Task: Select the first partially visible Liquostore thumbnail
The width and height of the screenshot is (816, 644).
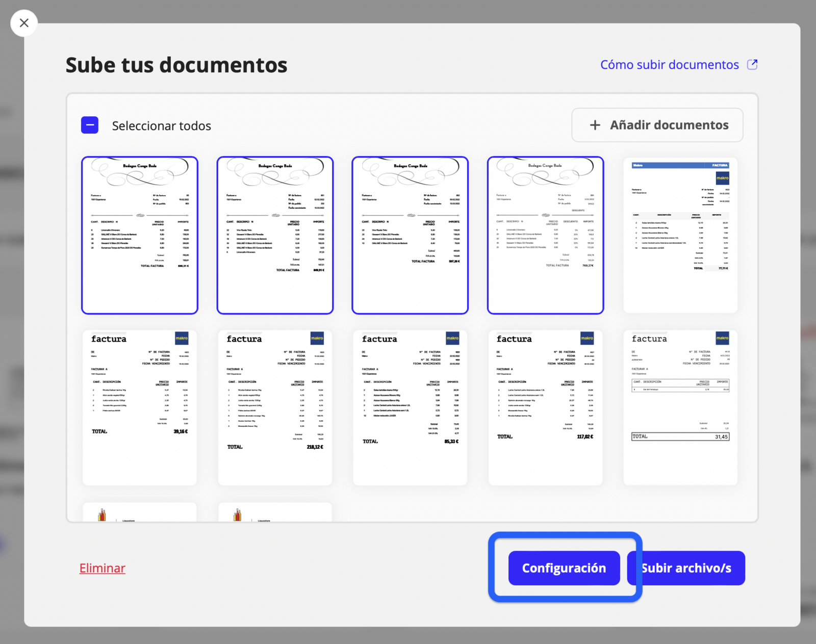Action: click(x=140, y=512)
